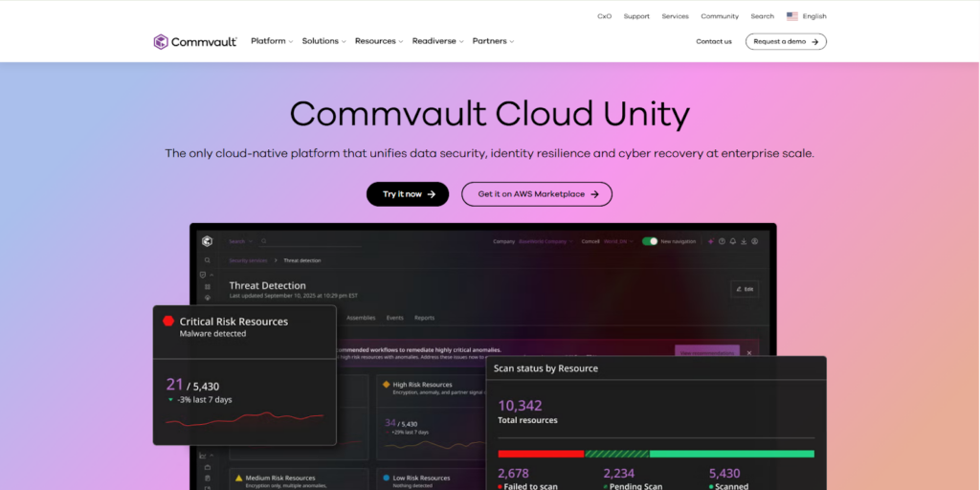Click the yellow Medium Risk warning triangle icon

pos(238,478)
